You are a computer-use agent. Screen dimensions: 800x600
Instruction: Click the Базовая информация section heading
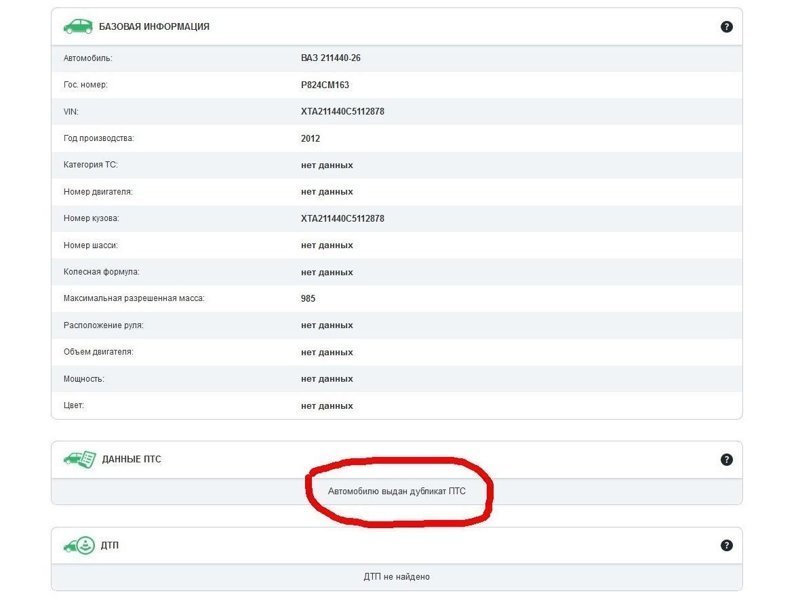[154, 27]
